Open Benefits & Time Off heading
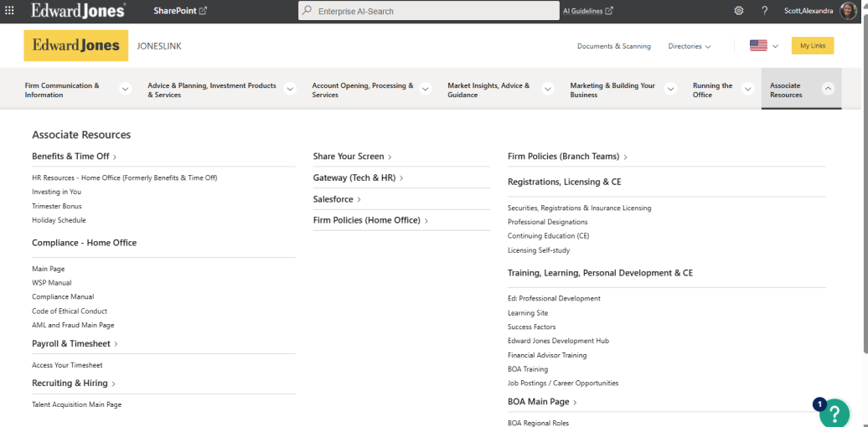This screenshot has width=868, height=427. [75, 157]
